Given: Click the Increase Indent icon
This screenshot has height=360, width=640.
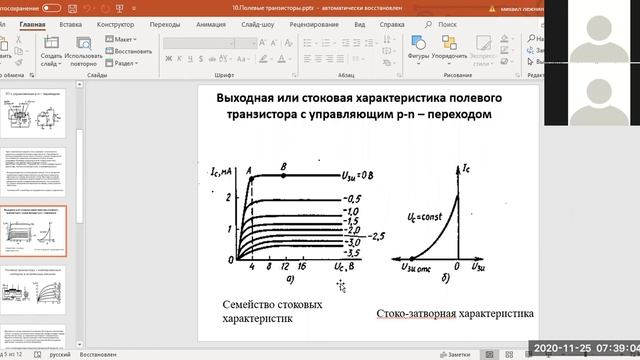Looking at the screenshot, I should [356, 43].
